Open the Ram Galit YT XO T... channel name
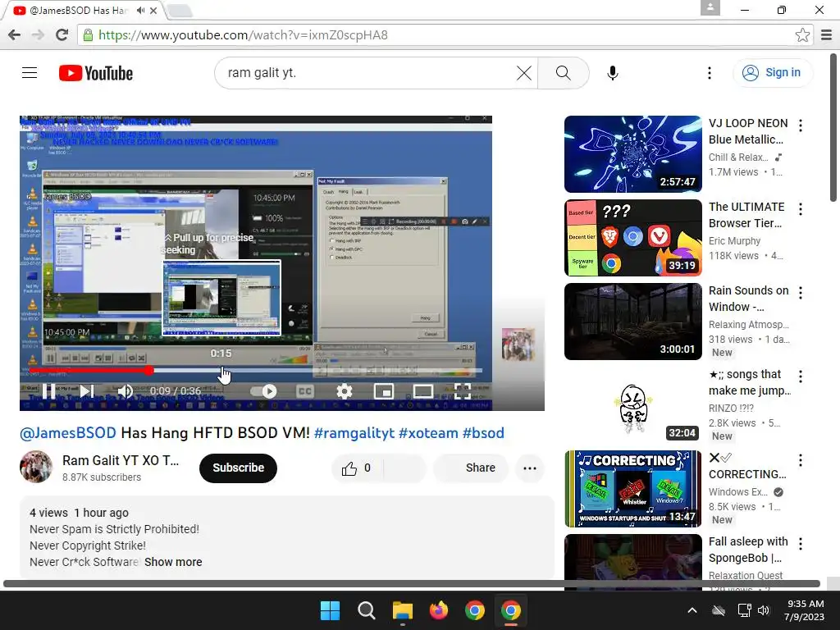 [x=121, y=460]
